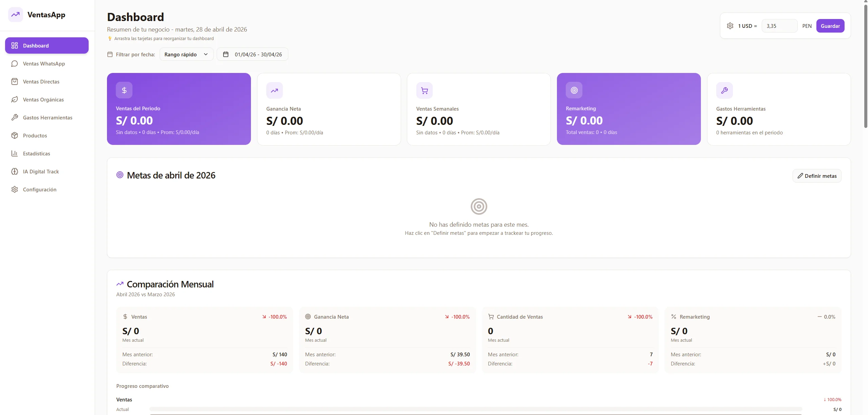Click the box icon for Productos

(15, 135)
